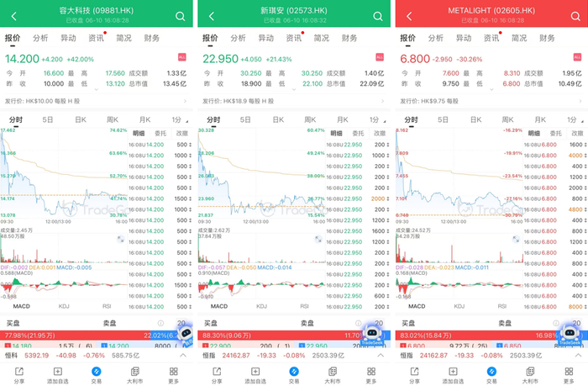Open the robot assistant on 容大科技 panel
This screenshot has width=588, height=391.
coord(186,335)
